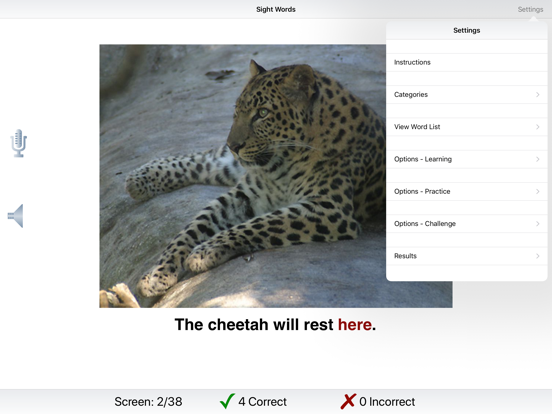Viewport: 552px width, 414px height.
Task: Tap the microphone record icon
Action: [x=19, y=143]
